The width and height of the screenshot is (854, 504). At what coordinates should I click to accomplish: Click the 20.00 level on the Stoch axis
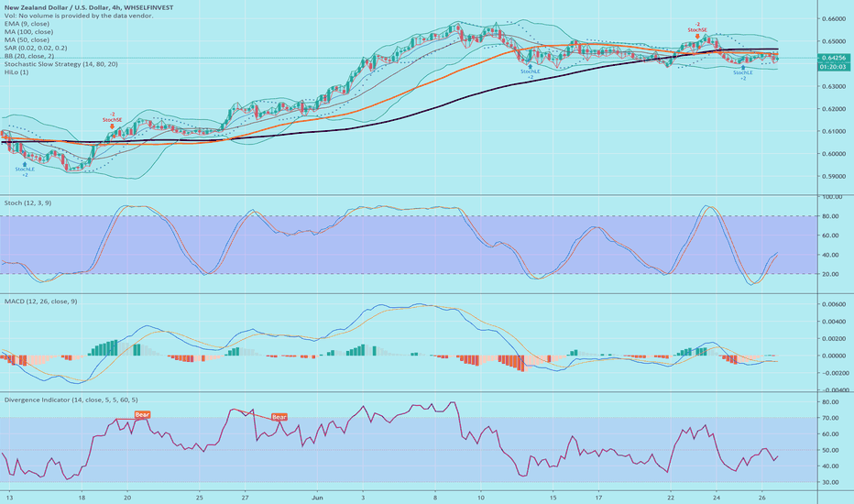click(x=830, y=274)
